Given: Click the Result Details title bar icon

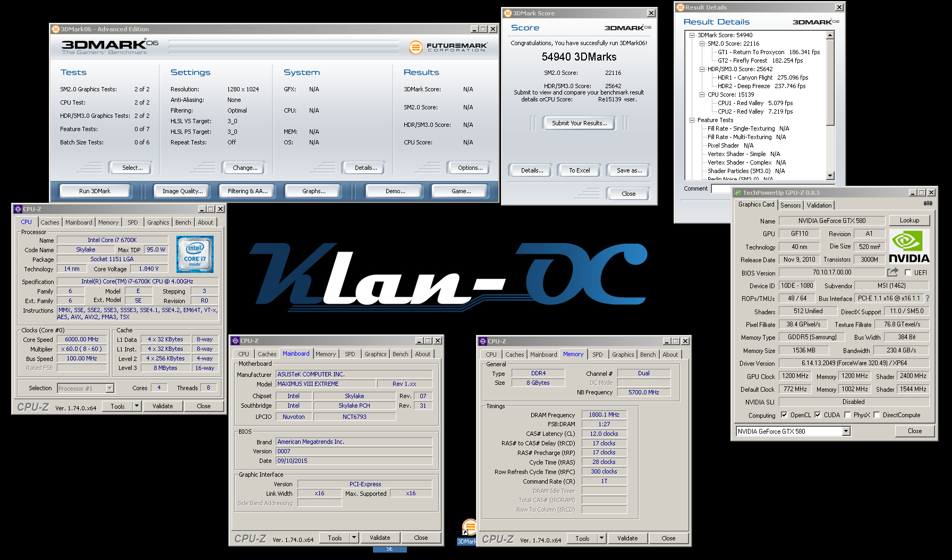Looking at the screenshot, I should pyautogui.click(x=680, y=7).
